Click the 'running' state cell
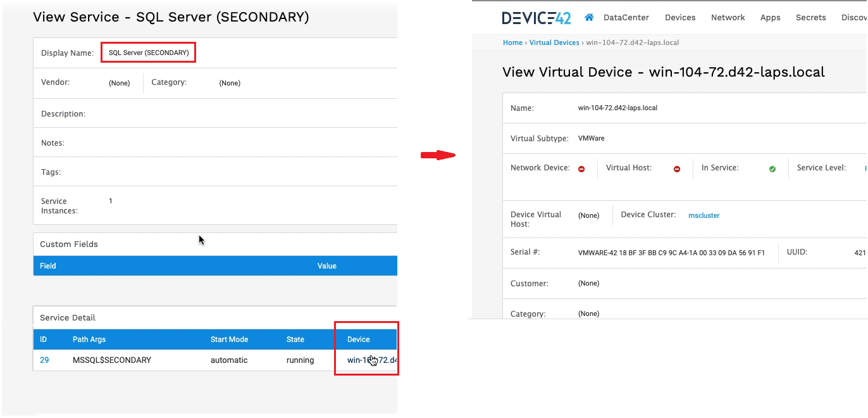Screen dimensions: 868x418 click(300, 360)
